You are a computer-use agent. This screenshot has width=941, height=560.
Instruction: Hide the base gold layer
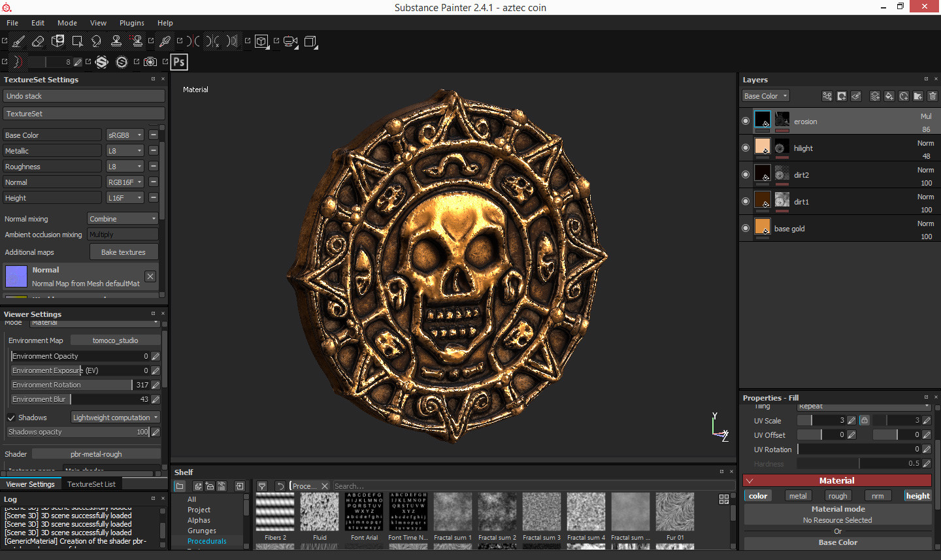point(746,228)
